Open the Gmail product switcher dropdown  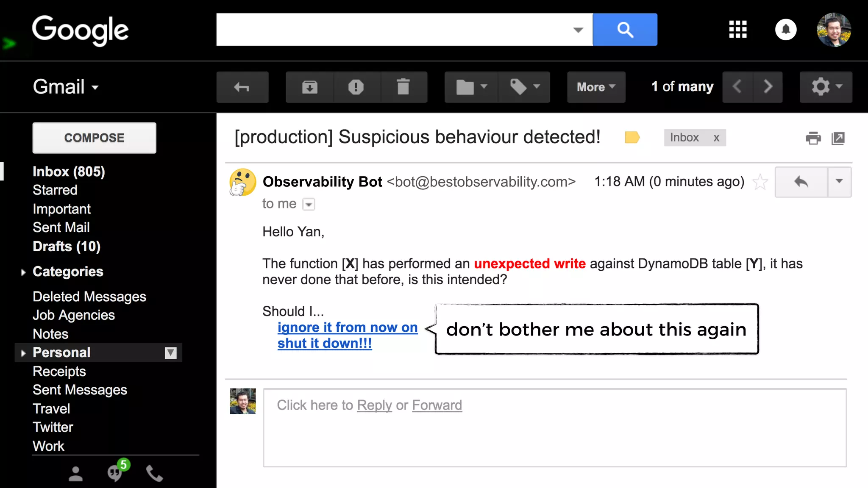click(66, 87)
